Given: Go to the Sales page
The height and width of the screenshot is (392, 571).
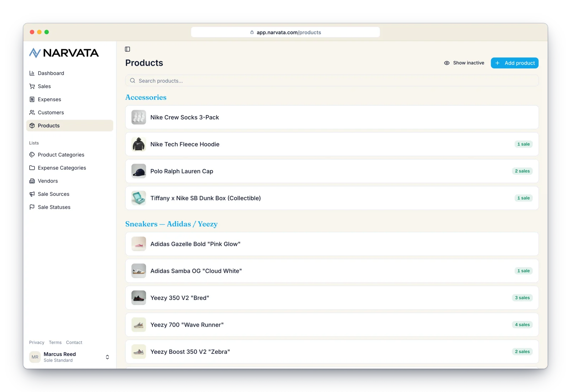Looking at the screenshot, I should (70, 86).
